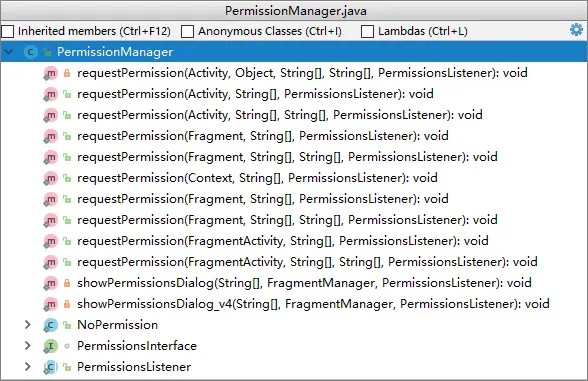This screenshot has width=588, height=381.
Task: Click the PermissionManager.java title bar
Action: (294, 10)
